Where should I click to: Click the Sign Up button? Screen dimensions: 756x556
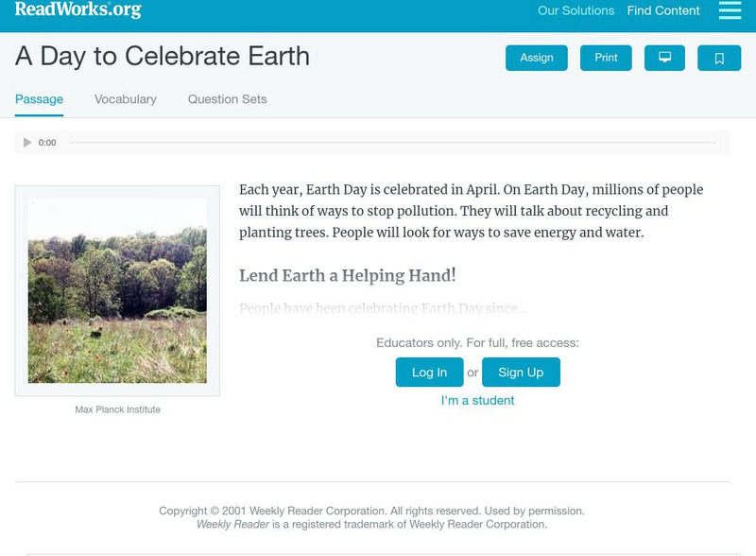coord(521,373)
